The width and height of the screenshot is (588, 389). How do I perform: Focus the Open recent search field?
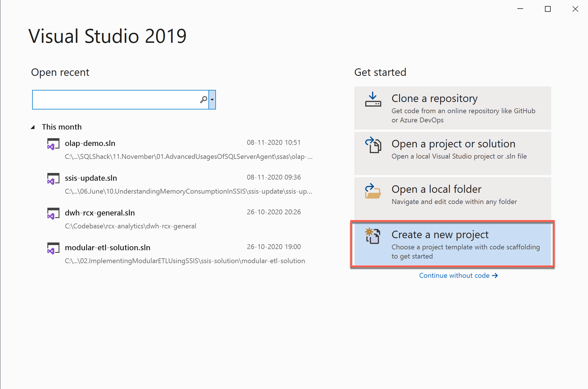pos(115,100)
